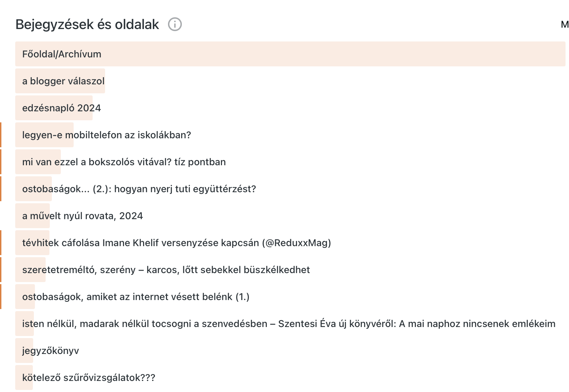
Task: Click the info icon beside Bejegyzések és oldalak
Action: tap(175, 25)
